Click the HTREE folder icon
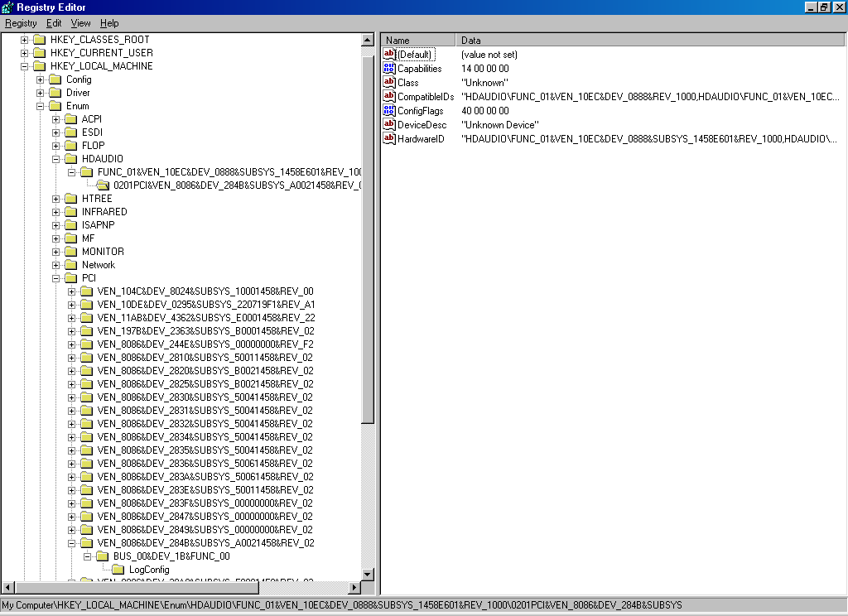The height and width of the screenshot is (616, 848). pyautogui.click(x=71, y=199)
